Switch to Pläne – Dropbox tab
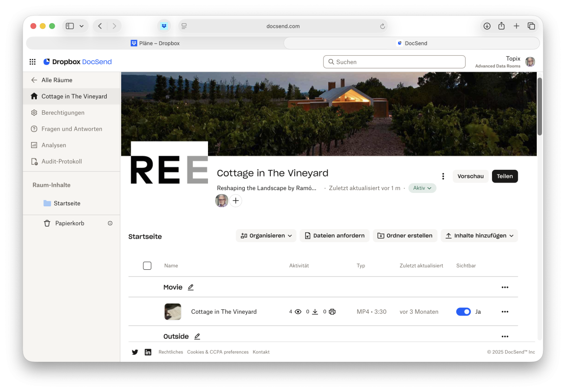The height and width of the screenshot is (392, 566). (x=155, y=43)
